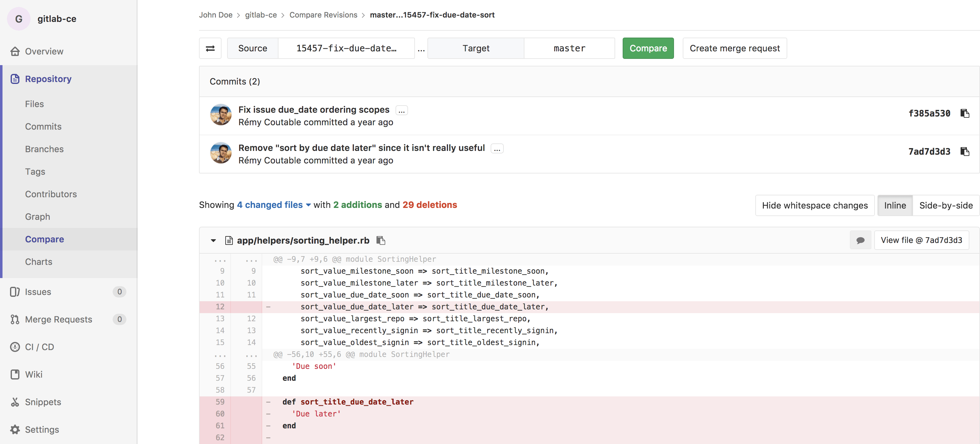Expand first commit's description ellipsis
The height and width of the screenshot is (444, 980).
(x=401, y=111)
